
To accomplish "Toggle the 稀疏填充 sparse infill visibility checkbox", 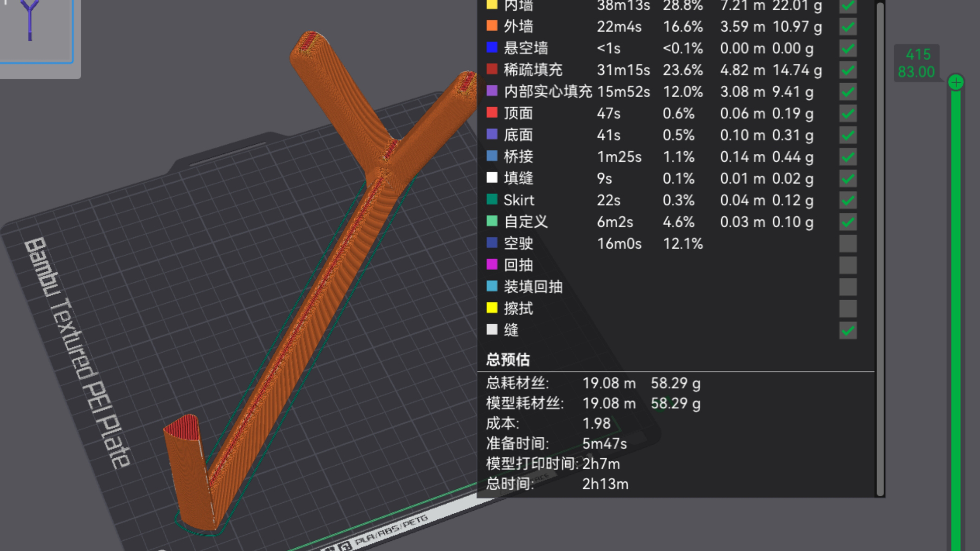I will [x=848, y=70].
